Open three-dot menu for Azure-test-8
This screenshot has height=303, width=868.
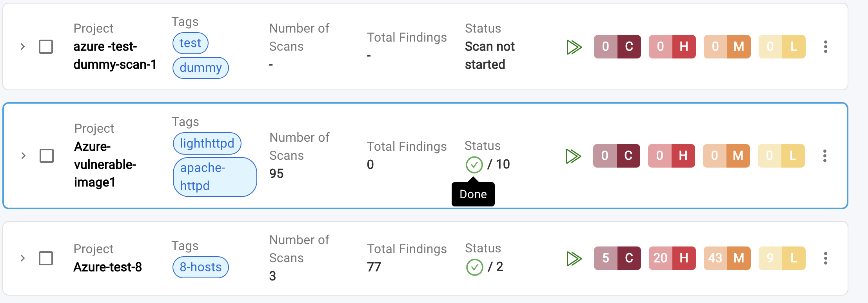tap(825, 258)
